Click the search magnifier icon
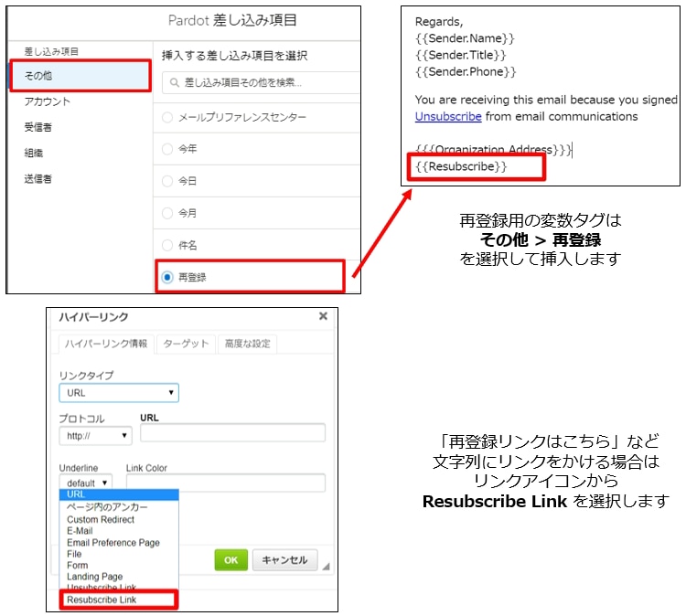Image resolution: width=686 pixels, height=616 pixels. pyautogui.click(x=174, y=82)
